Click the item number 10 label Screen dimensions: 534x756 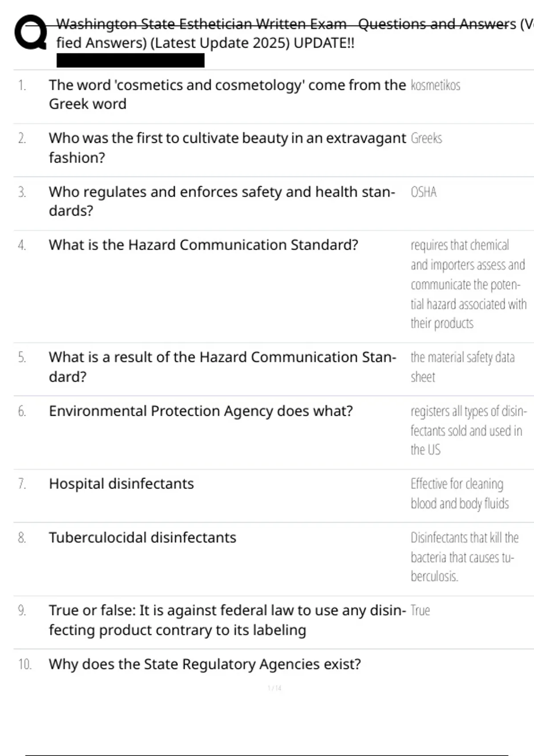click(x=25, y=664)
